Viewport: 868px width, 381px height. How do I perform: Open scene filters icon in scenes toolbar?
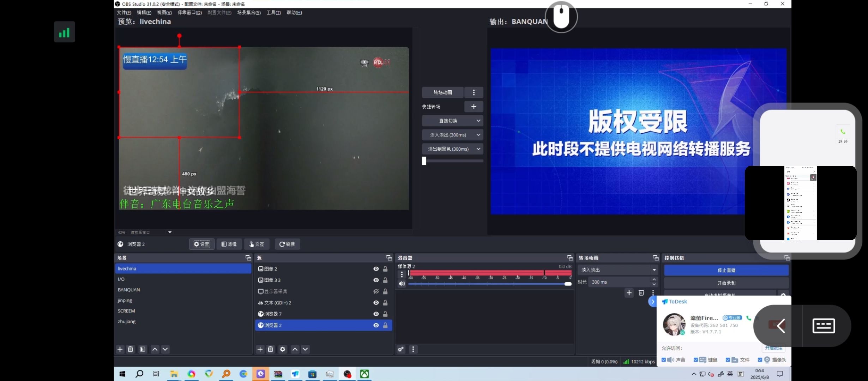point(143,349)
